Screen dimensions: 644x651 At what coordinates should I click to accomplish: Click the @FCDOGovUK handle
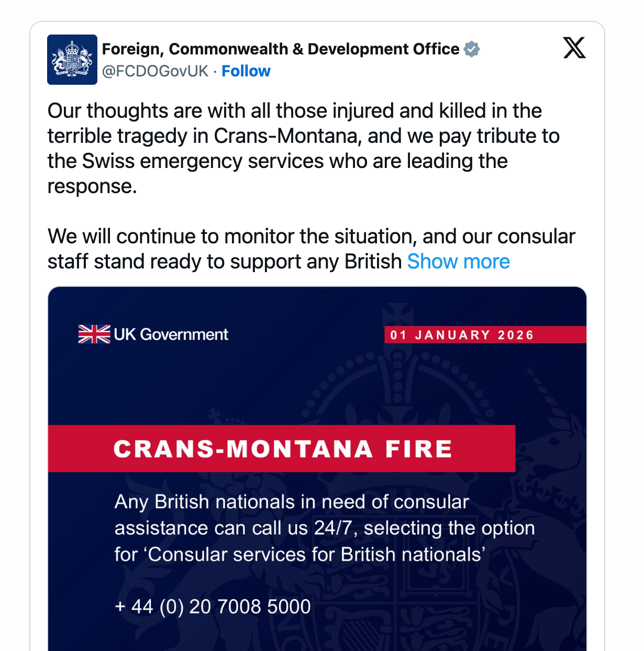[155, 71]
